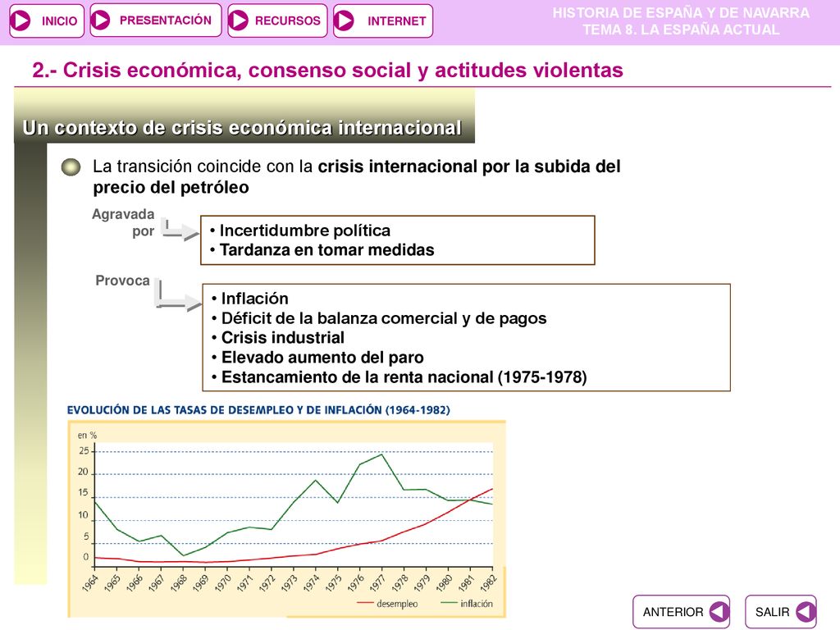The height and width of the screenshot is (630, 840).
Task: Select the bullet 'Crisis industrial'
Action: point(283,338)
